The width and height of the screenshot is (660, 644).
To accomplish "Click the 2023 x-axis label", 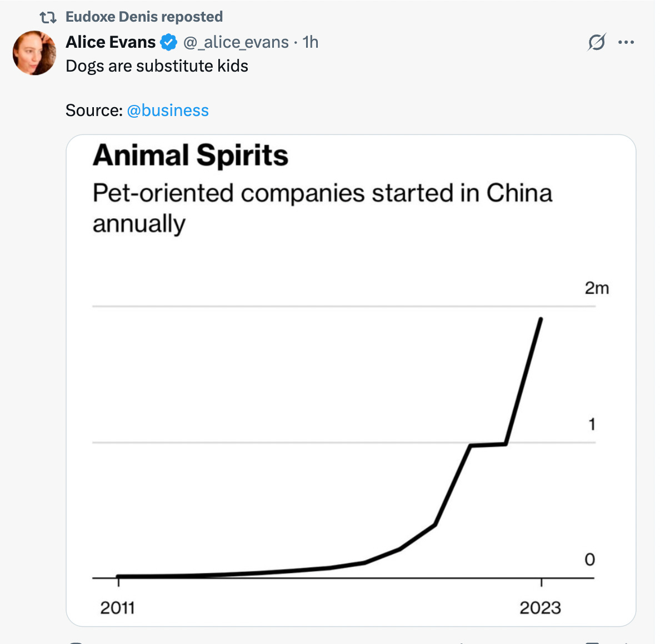I will (540, 608).
